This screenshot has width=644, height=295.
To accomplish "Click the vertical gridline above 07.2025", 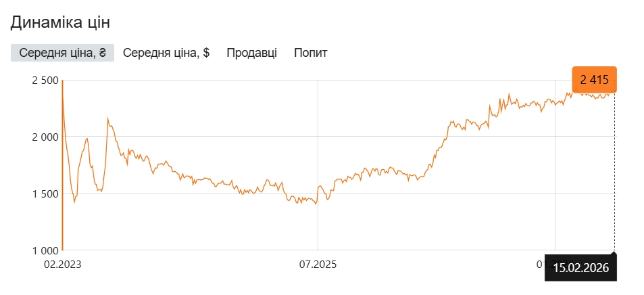I will click(x=318, y=135).
